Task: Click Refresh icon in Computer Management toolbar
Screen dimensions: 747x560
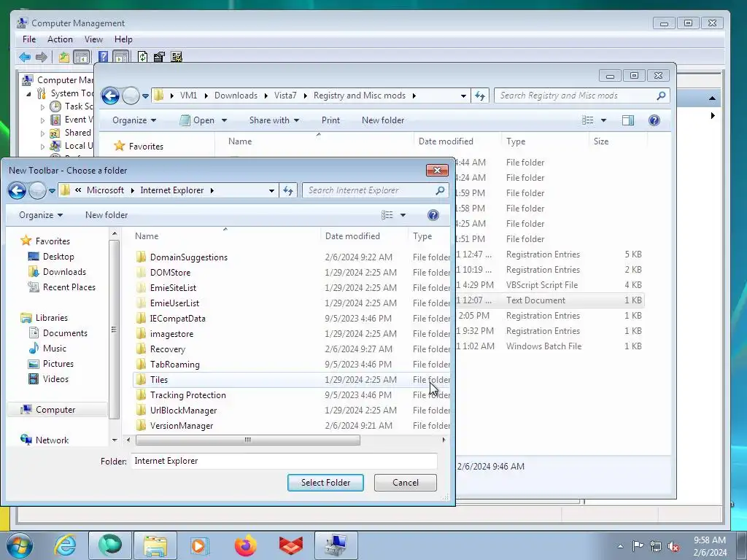Action: (142, 57)
